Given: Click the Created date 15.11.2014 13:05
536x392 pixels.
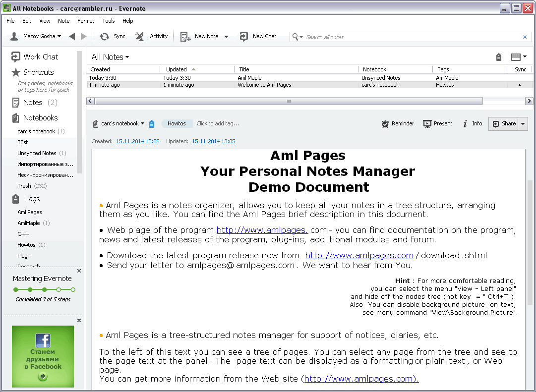Looking at the screenshot, I should (138, 141).
